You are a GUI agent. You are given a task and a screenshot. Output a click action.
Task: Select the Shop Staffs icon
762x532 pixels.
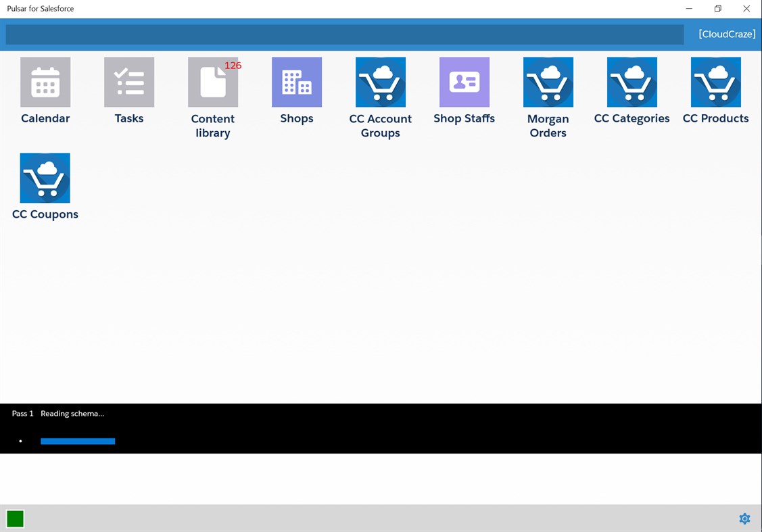tap(464, 81)
